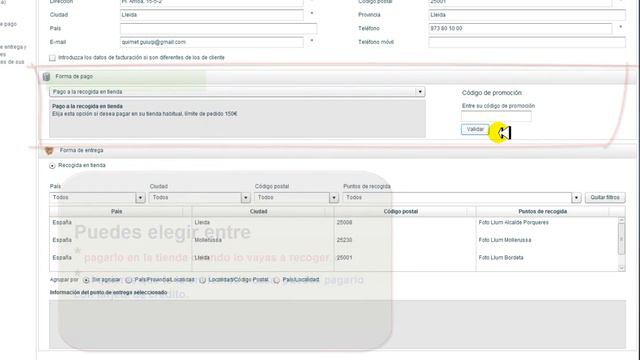
Task: Click the Forma de entrega section header
Action: tap(338, 151)
